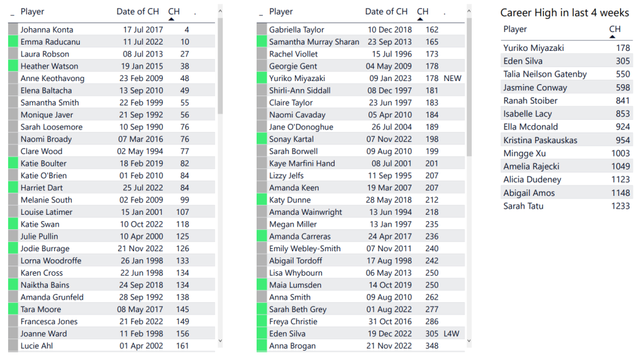This screenshot has height=358, width=644.
Task: Sort the left table by the Player header
Action: 32,12
